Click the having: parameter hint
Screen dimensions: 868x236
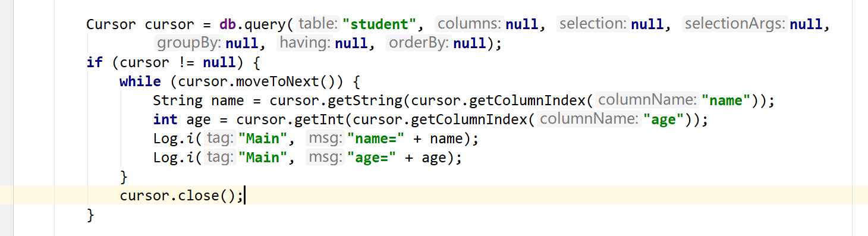tap(305, 43)
